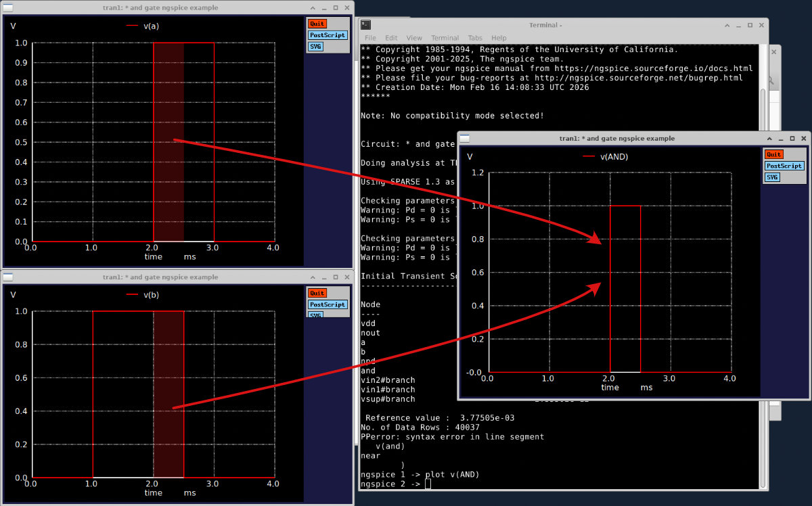This screenshot has width=812, height=506.
Task: Roll up the Terminal window with arrow icon
Action: coord(727,25)
